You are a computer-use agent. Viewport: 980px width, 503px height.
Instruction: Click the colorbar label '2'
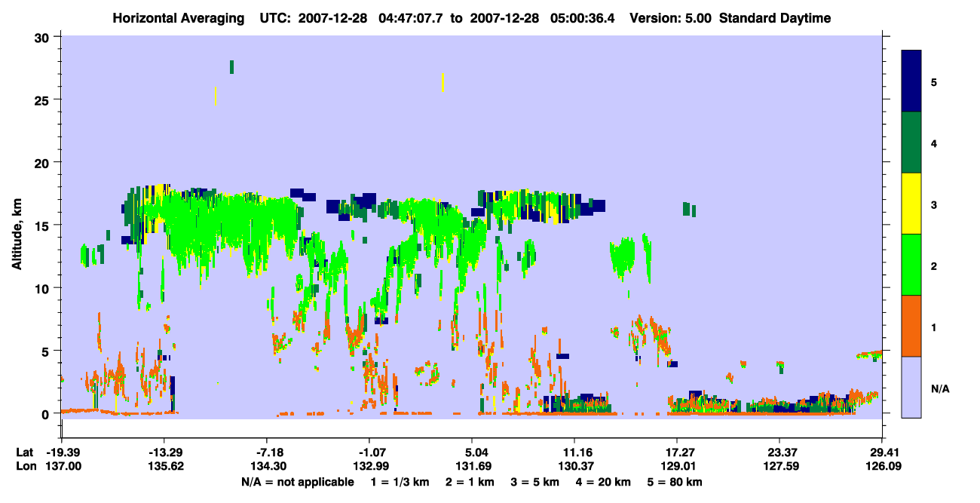coord(934,265)
